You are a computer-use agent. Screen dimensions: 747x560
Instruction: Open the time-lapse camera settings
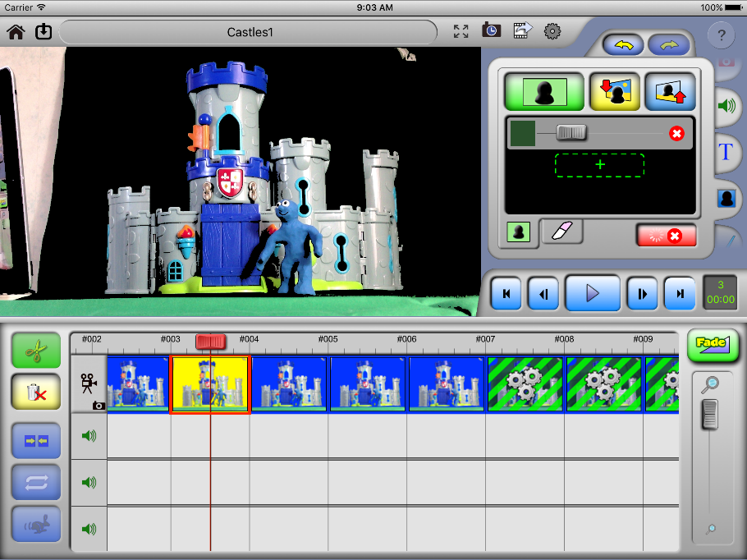click(x=491, y=31)
